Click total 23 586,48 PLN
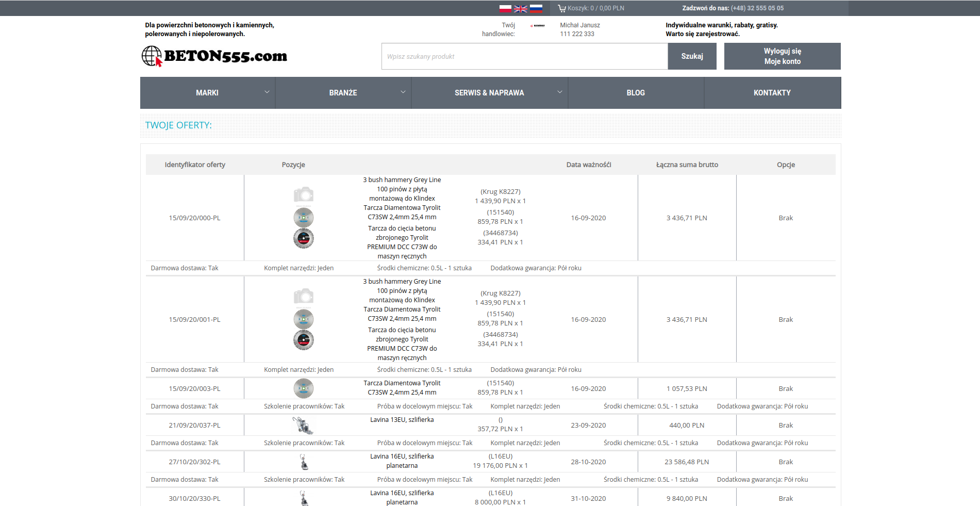 click(687, 462)
